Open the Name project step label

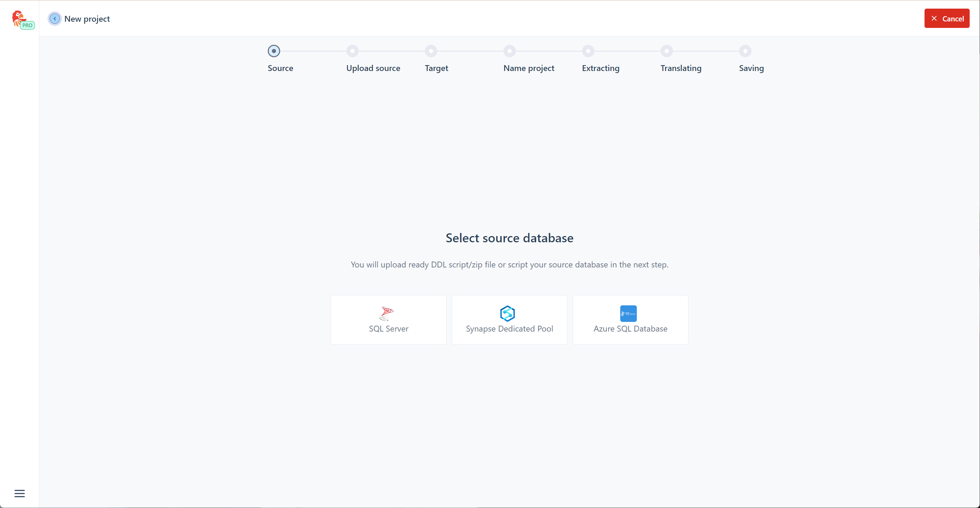(x=529, y=68)
